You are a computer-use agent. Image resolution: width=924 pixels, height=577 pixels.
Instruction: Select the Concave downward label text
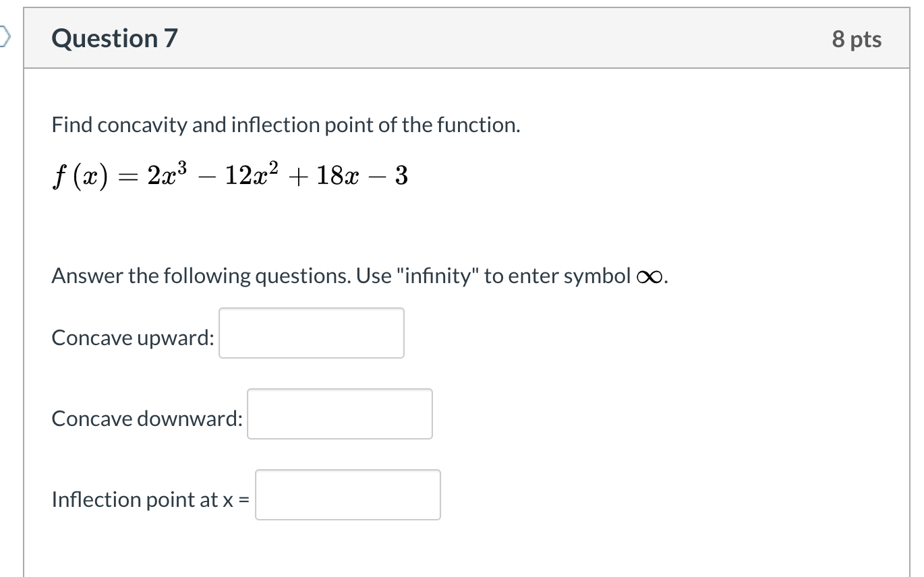coord(147,418)
